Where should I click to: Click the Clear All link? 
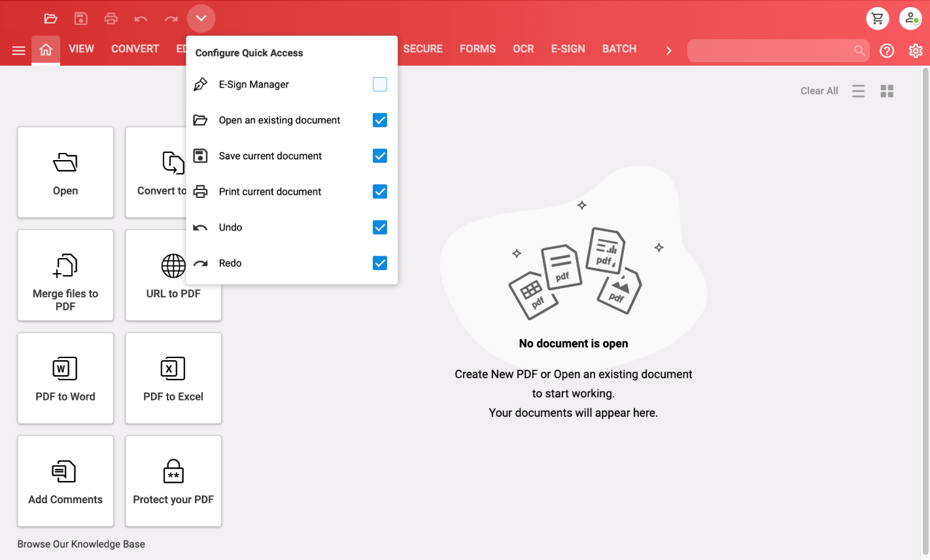click(x=819, y=91)
